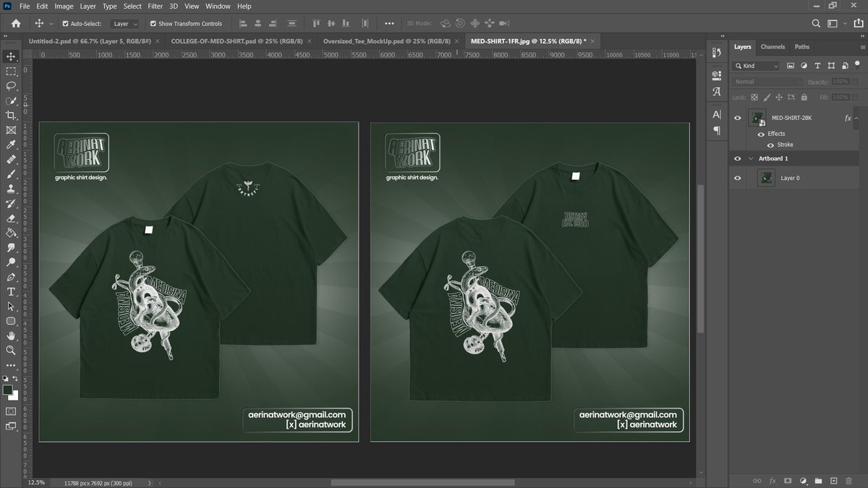
Task: Open the Kind filter dropdown
Action: [757, 66]
